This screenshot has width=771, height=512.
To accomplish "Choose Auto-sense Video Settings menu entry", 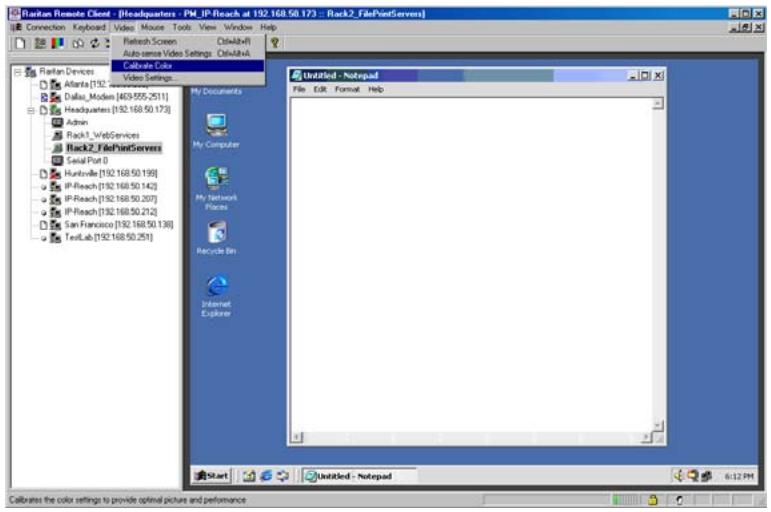I will (188, 54).
